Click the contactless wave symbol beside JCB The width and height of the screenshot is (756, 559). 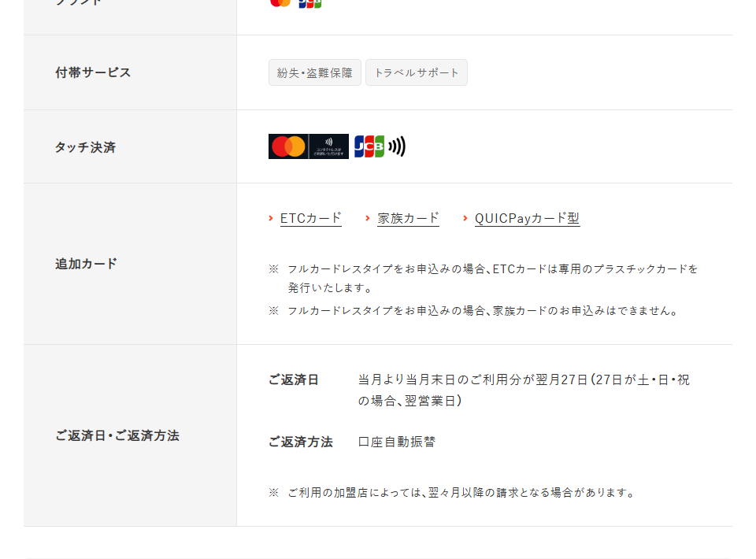click(x=397, y=146)
